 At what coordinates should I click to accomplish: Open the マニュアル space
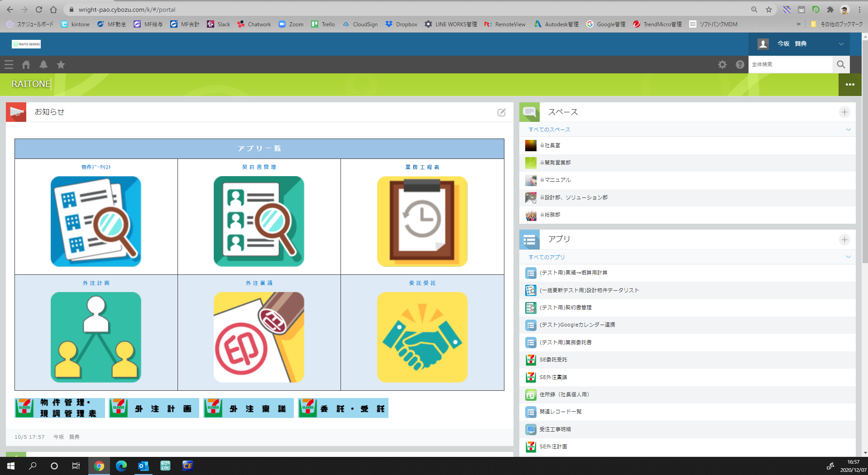pos(557,180)
